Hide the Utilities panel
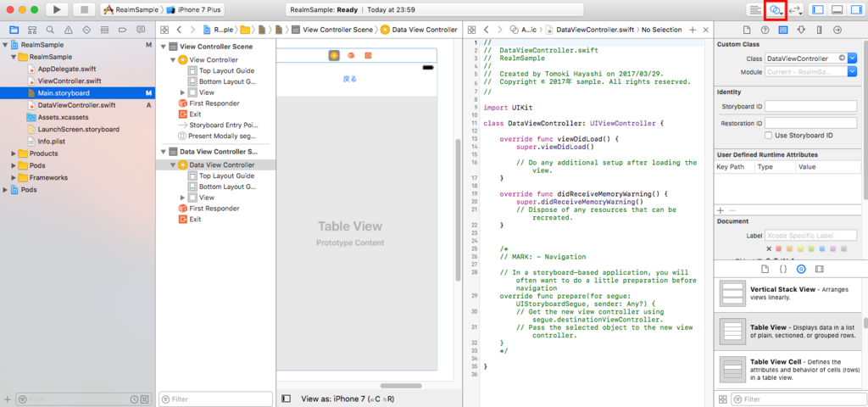Image resolution: width=868 pixels, height=407 pixels. point(856,9)
